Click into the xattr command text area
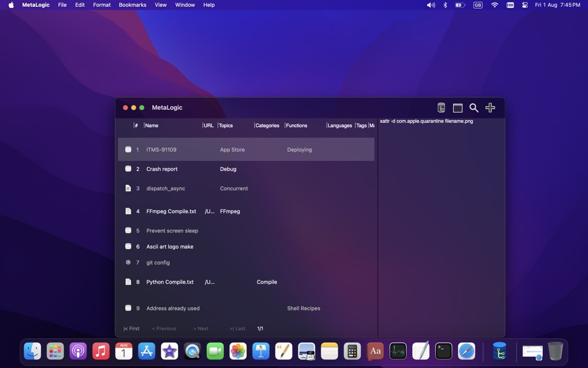Image resolution: width=588 pixels, height=368 pixels. coord(441,227)
